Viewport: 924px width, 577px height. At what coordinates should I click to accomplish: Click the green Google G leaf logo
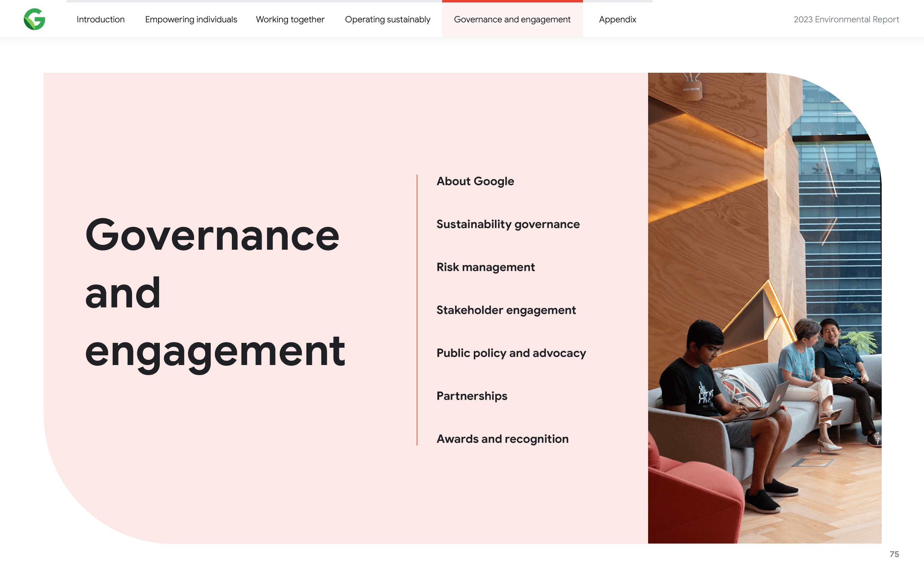coord(34,19)
